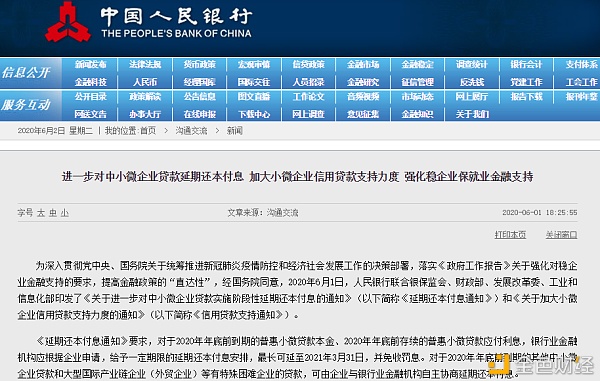Viewport: 600px width, 381px height.
Task: Open the 人民币 menu item
Action: coord(145,82)
